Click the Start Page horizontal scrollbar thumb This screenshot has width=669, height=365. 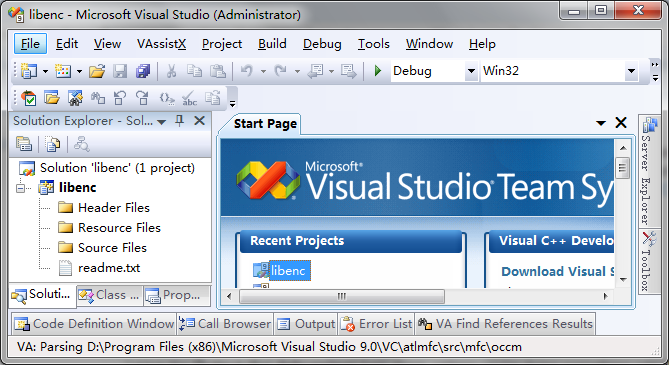[342, 296]
